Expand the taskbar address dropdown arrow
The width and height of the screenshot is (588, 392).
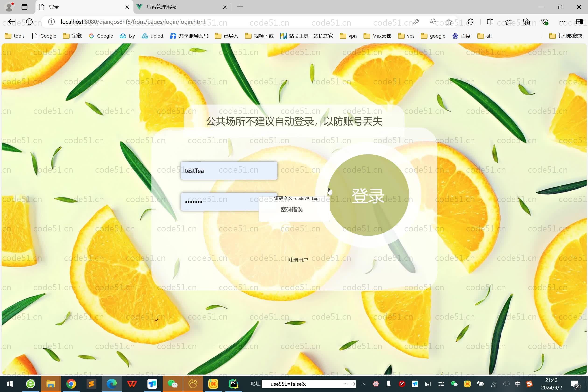tap(346, 384)
